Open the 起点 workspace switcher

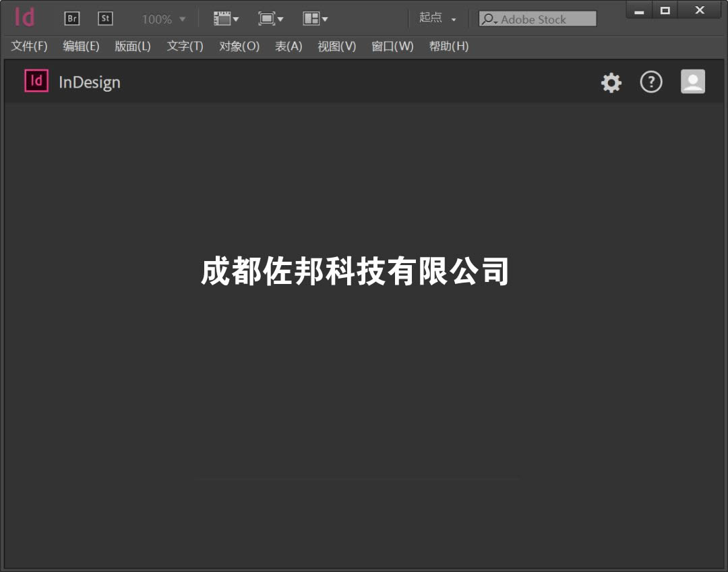pyautogui.click(x=437, y=18)
